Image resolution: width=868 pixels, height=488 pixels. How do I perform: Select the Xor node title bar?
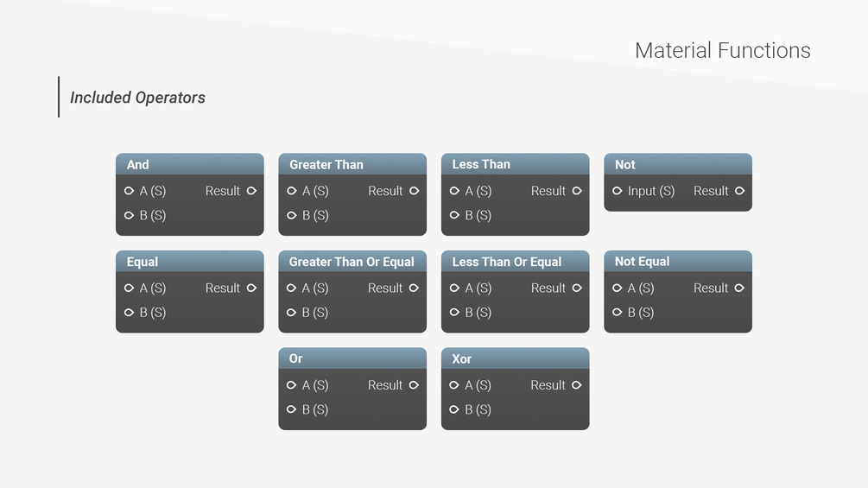point(515,358)
